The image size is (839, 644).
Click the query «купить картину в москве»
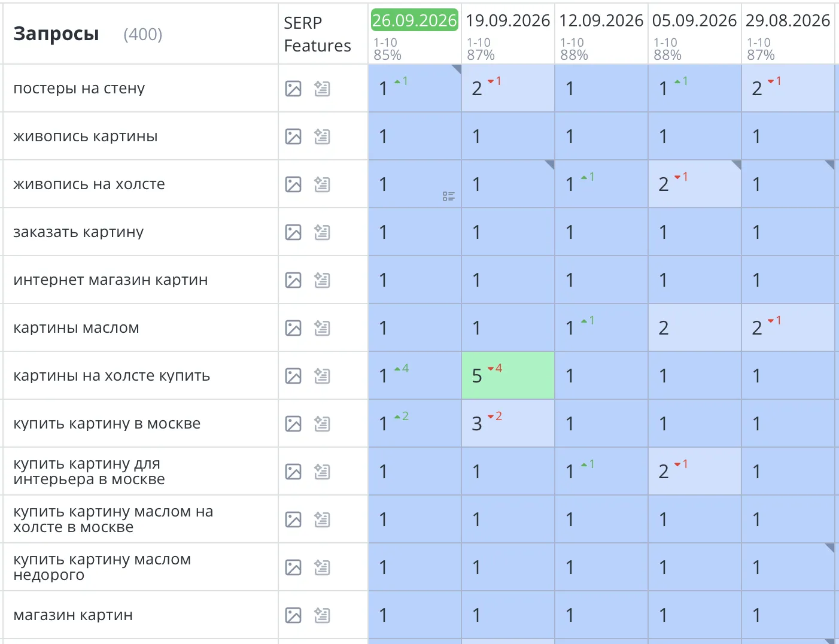pyautogui.click(x=107, y=424)
